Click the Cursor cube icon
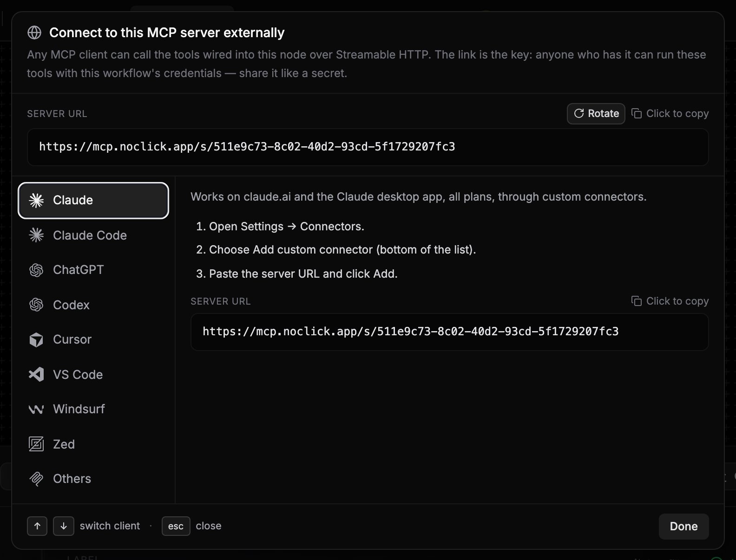736x560 pixels. 36,340
